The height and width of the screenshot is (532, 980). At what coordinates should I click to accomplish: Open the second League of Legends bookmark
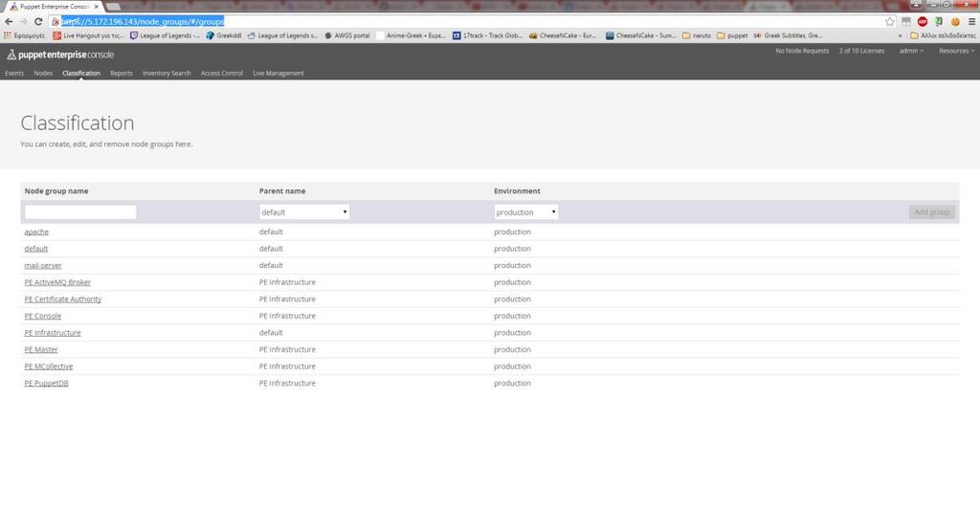pos(282,35)
